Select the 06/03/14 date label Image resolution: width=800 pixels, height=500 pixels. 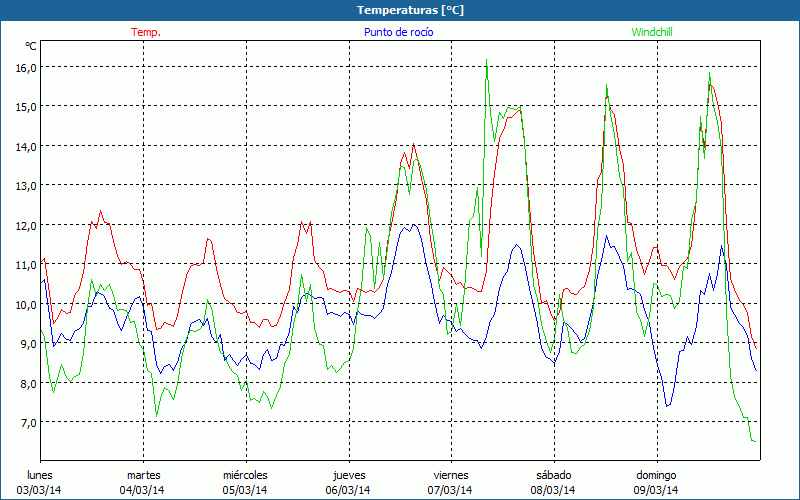(348, 490)
